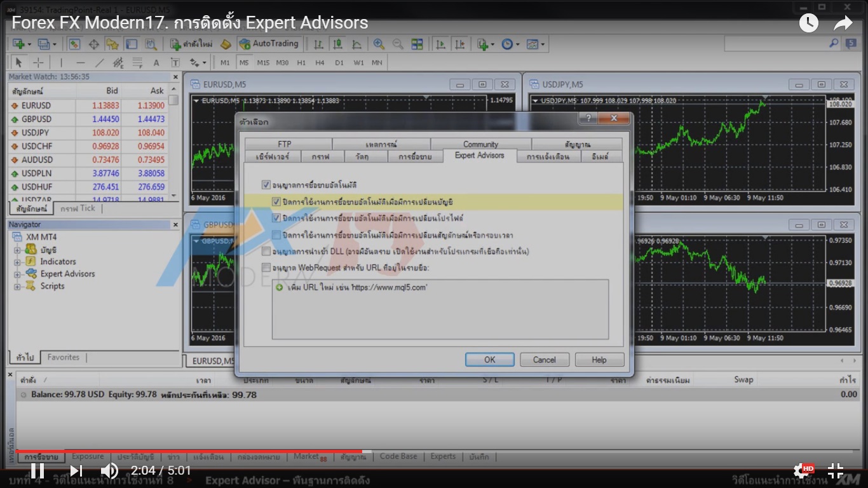868x488 pixels.
Task: Toggle chart auto scroll icon
Action: tap(440, 44)
